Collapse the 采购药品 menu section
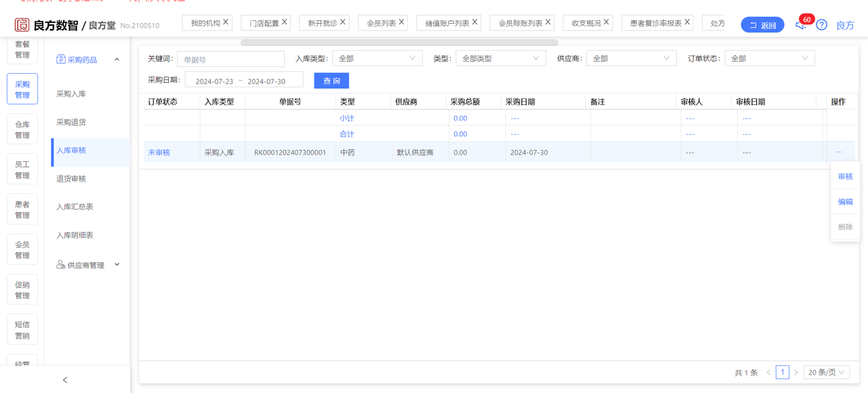868x393 pixels. tap(117, 60)
